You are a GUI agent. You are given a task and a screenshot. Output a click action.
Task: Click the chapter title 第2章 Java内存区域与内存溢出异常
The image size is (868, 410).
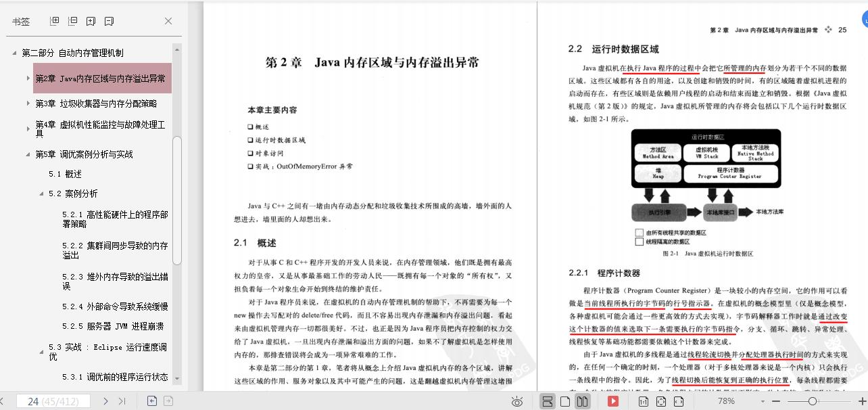(372, 62)
